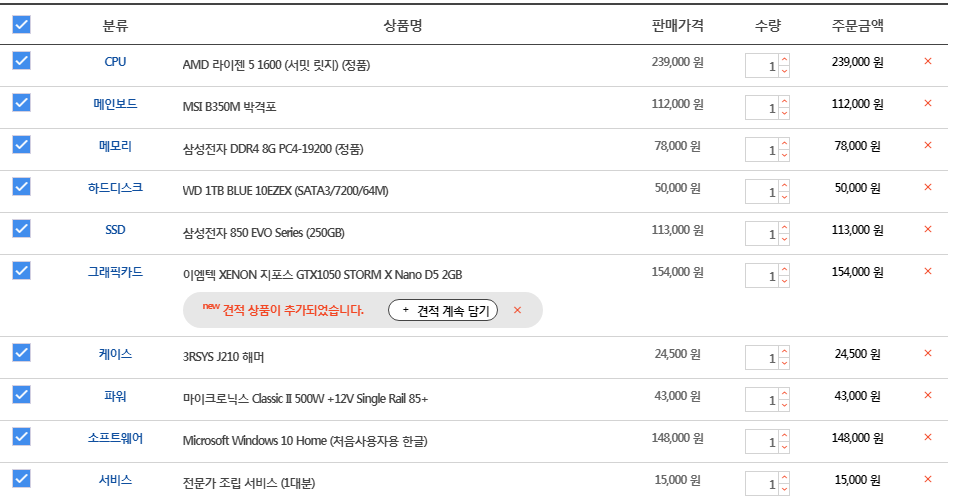Delete the 서비스 전문가 조립 row
This screenshot has width=962, height=501.
coord(928,479)
